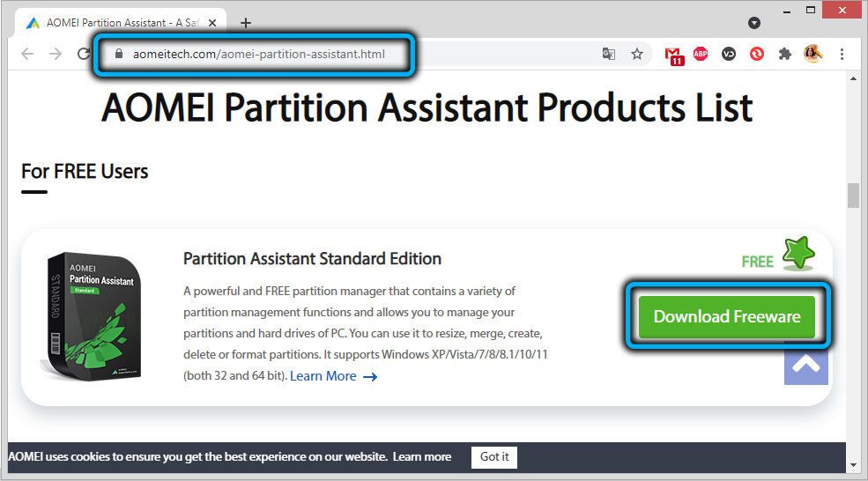
Task: Expand the tab search dropdown arrow
Action: coord(754,23)
